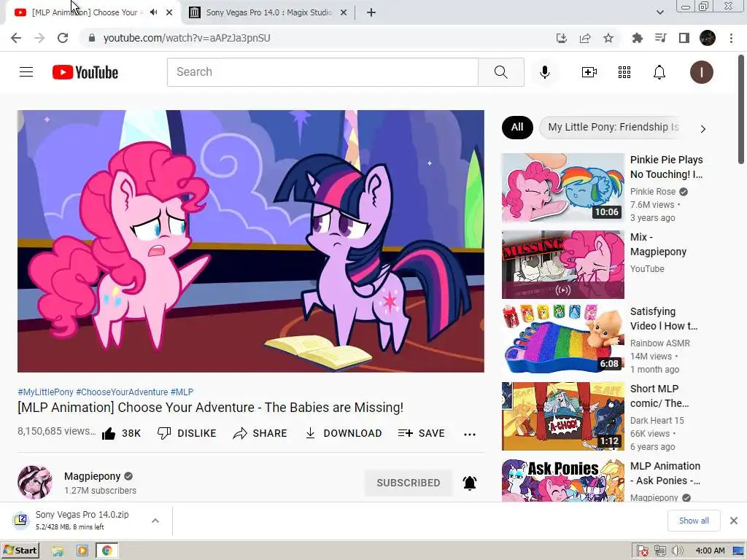Screen dimensions: 747x560
Task: Open the account avatar menu
Action: click(x=701, y=72)
